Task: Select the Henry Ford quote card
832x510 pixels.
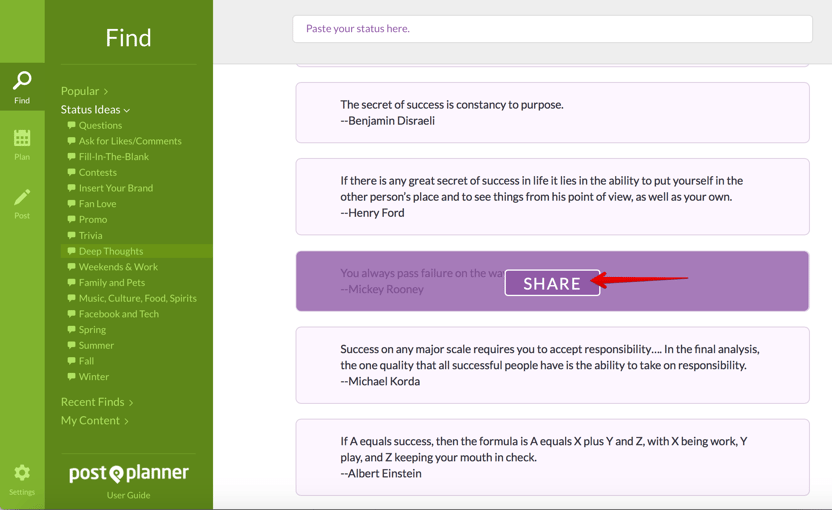Action: click(552, 197)
